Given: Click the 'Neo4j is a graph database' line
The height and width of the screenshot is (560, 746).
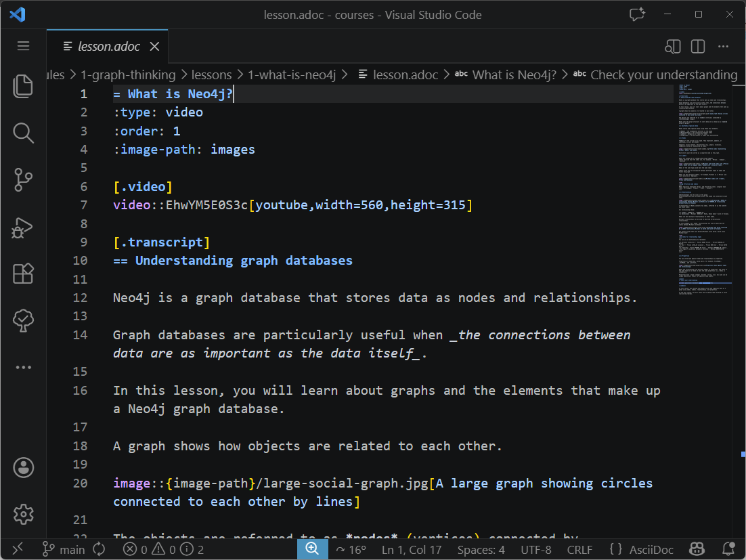Looking at the screenshot, I should point(375,298).
